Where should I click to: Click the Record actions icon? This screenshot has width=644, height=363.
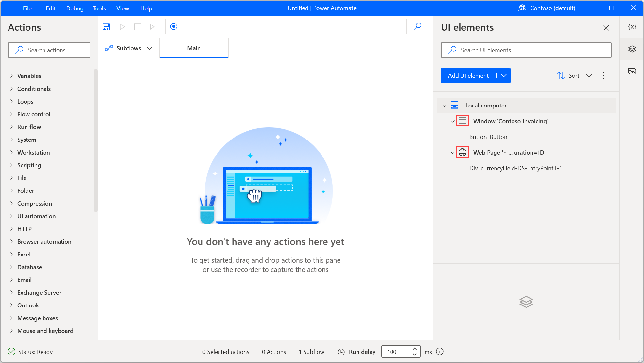[174, 26]
